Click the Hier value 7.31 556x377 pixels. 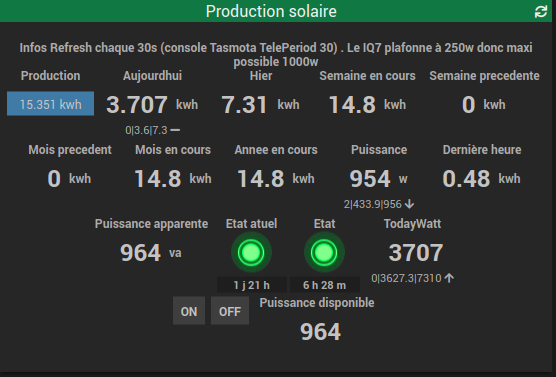pos(244,105)
